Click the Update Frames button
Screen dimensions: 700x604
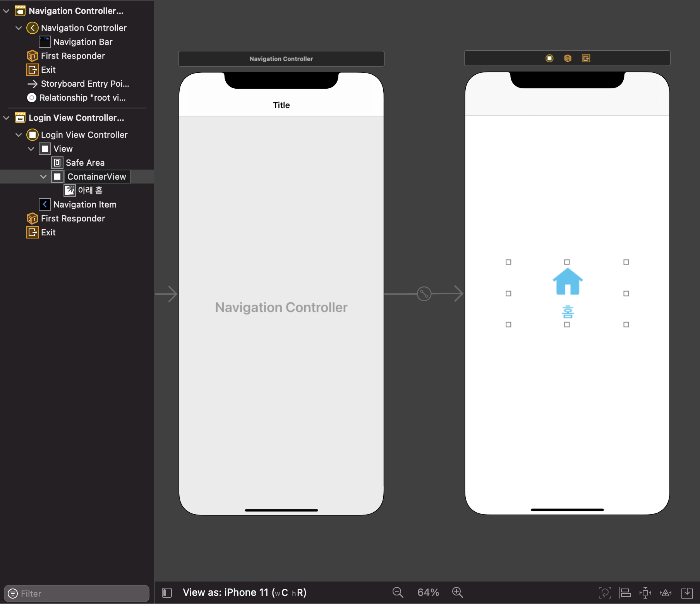pyautogui.click(x=605, y=592)
